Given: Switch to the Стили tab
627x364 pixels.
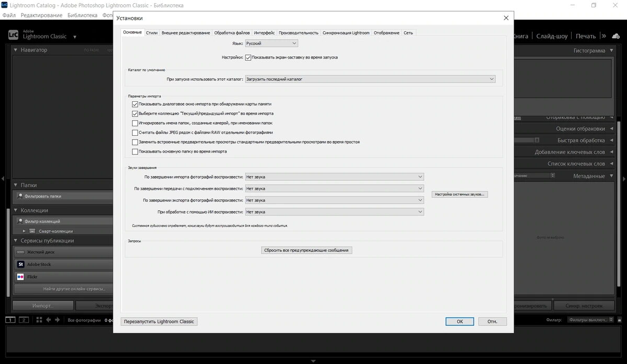Looking at the screenshot, I should 152,32.
